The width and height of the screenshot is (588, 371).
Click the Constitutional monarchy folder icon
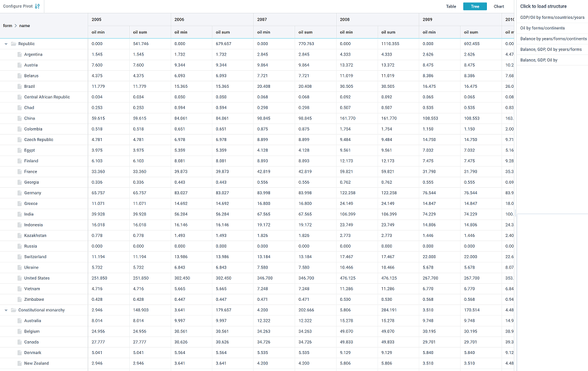tap(13, 310)
